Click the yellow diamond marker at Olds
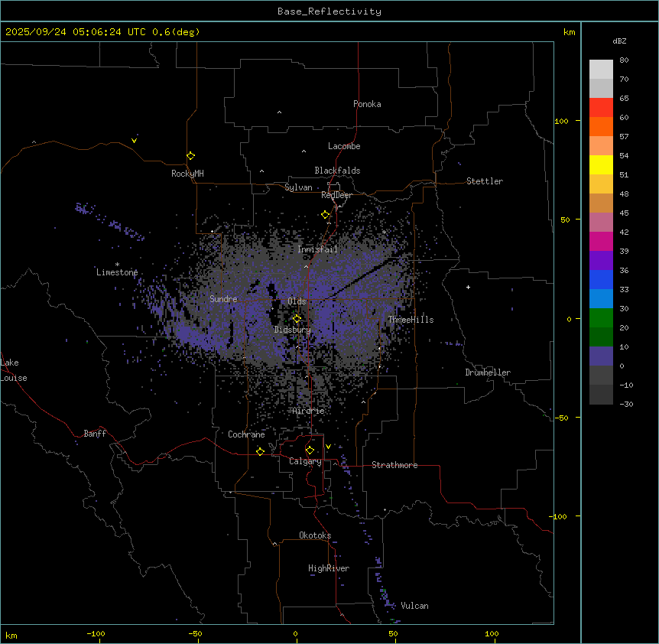Screen dimensions: 659x644 pos(297,319)
